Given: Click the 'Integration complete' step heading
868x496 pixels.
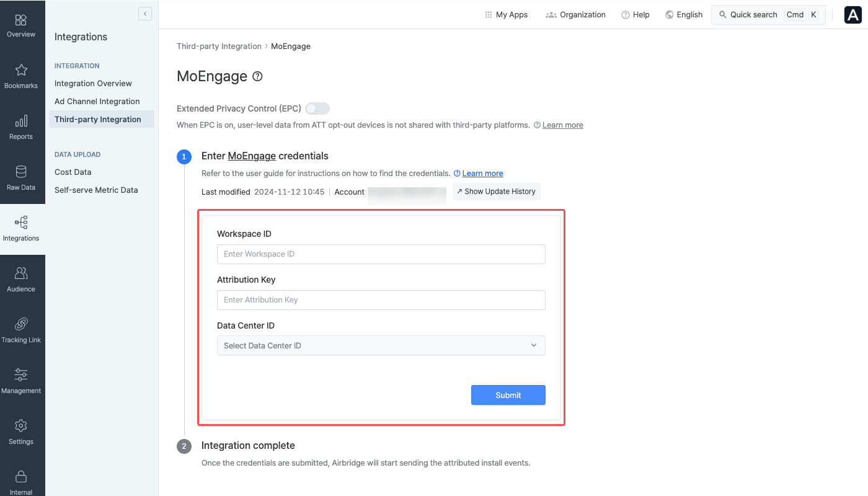Looking at the screenshot, I should tap(248, 446).
